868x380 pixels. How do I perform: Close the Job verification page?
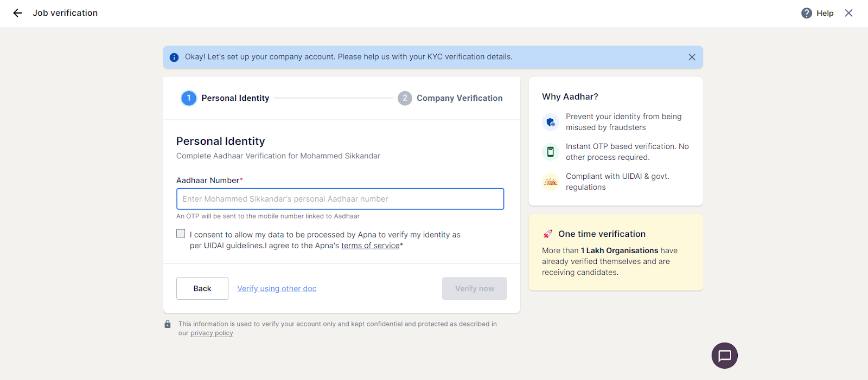coord(848,13)
